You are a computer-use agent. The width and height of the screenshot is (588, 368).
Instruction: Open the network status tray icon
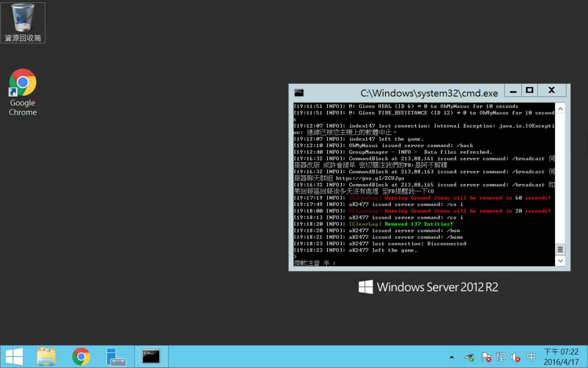click(x=501, y=357)
